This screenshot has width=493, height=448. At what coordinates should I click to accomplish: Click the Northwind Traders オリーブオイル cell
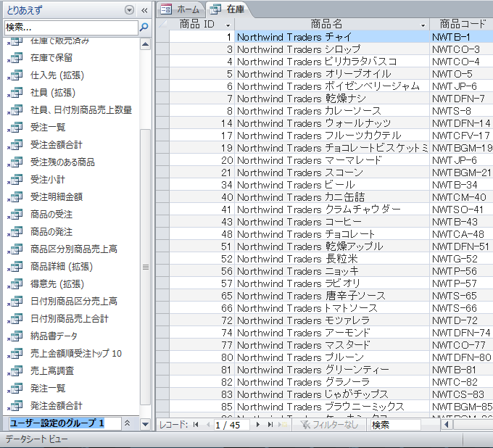pos(332,74)
